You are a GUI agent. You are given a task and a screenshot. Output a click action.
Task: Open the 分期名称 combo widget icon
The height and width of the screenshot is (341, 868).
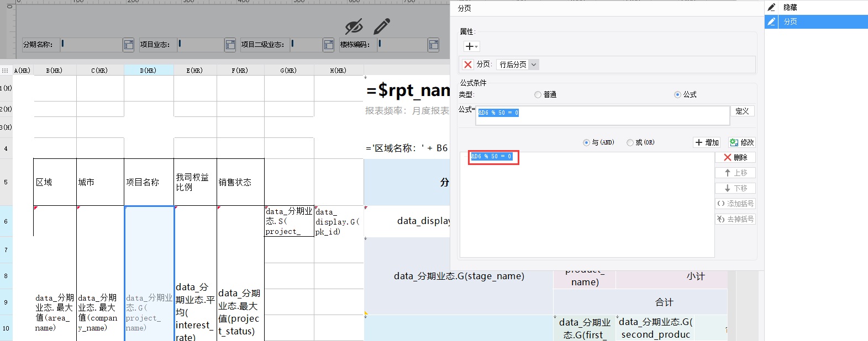click(x=129, y=45)
